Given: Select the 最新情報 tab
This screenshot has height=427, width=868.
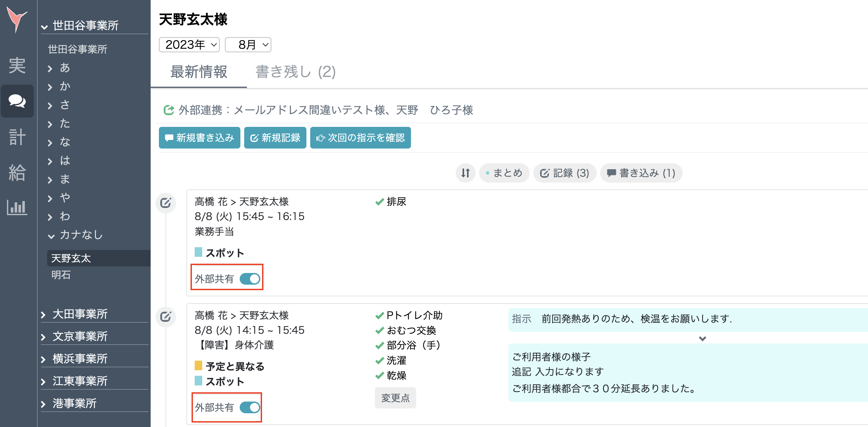Looking at the screenshot, I should (199, 72).
